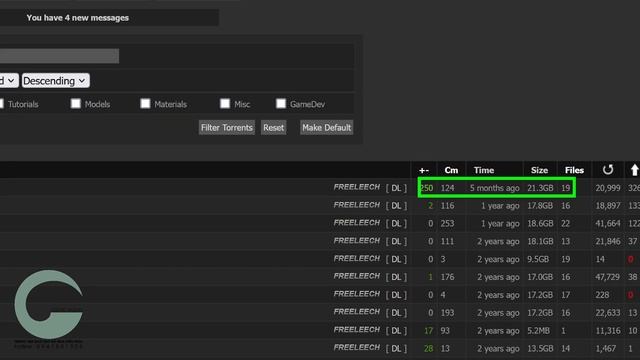Download the 13.5GB torrent via DL link

coord(396,349)
